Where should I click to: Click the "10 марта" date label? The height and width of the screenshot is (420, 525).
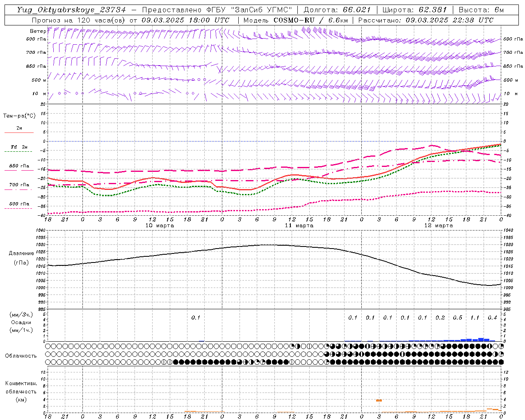tap(160, 226)
